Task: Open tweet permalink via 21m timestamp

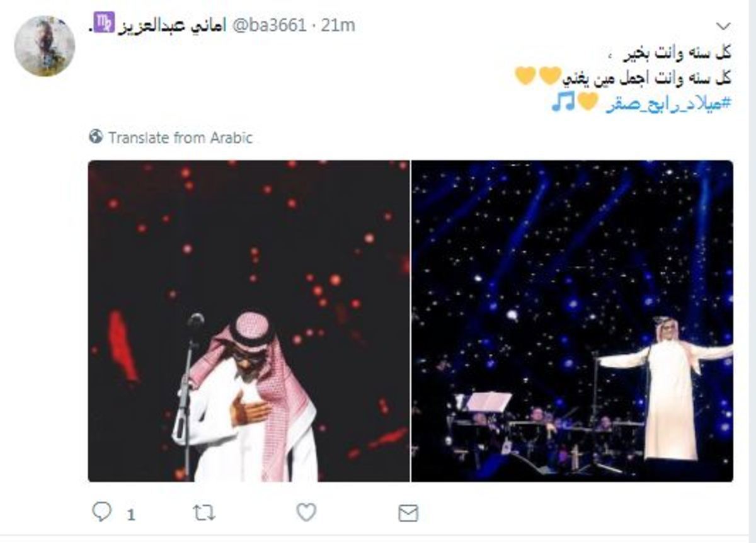Action: point(338,25)
